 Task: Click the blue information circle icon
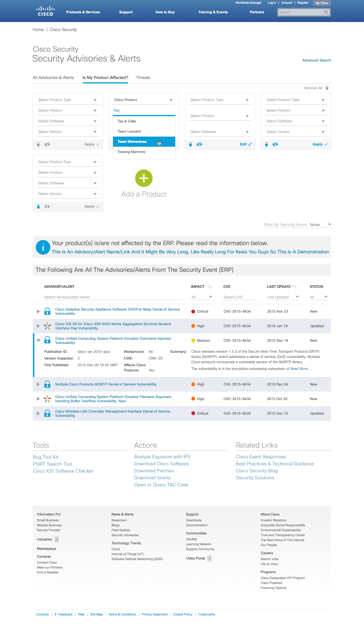click(x=43, y=247)
